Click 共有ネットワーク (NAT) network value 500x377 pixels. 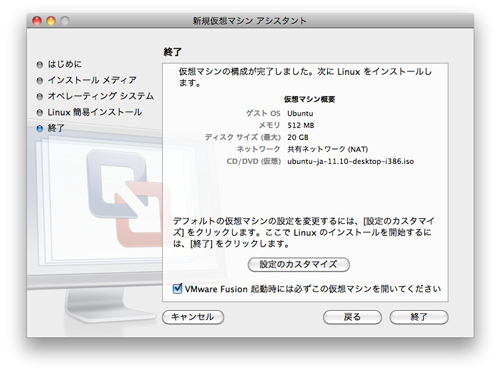point(328,149)
